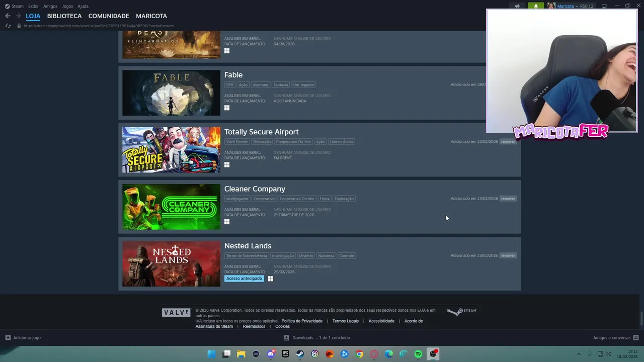
Task: Open the Steam menu
Action: 14,6
